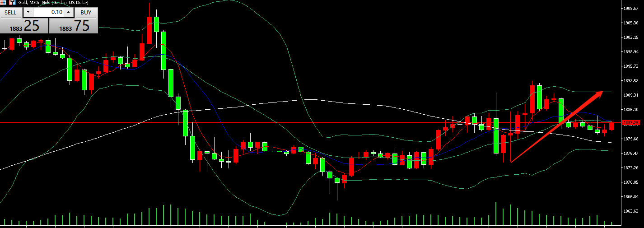Viewport: 644px width, 228px height.
Task: Click the 1908.57 price axis label
Action: (630, 8)
